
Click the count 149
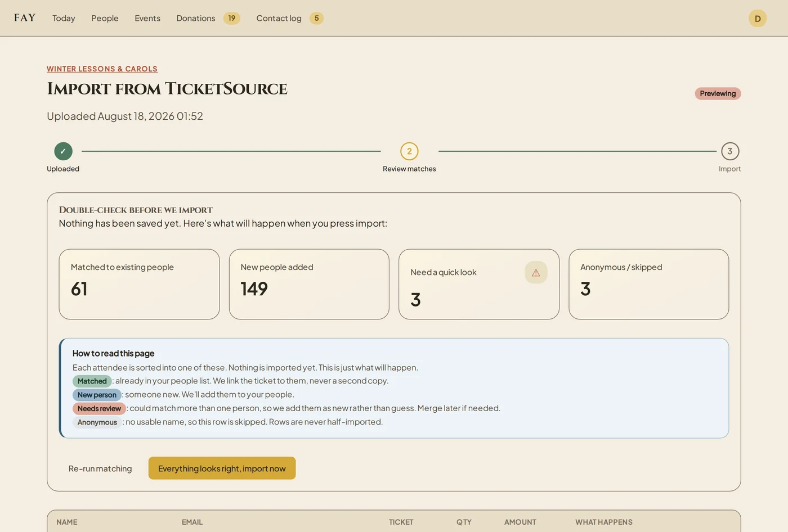click(254, 288)
